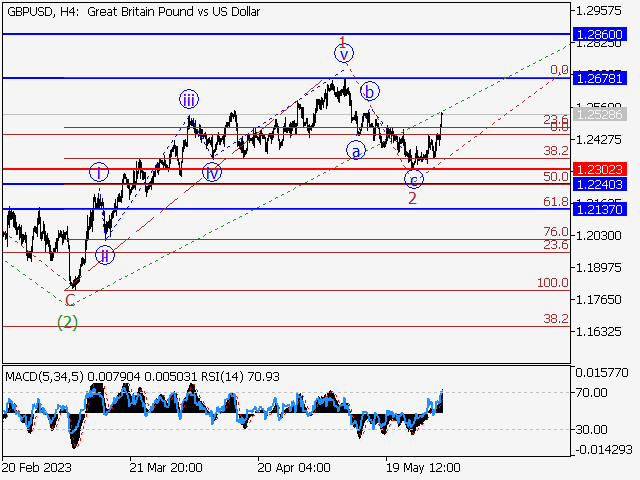
Task: Click the 1.17650 price scale value
Action: pyautogui.click(x=598, y=300)
